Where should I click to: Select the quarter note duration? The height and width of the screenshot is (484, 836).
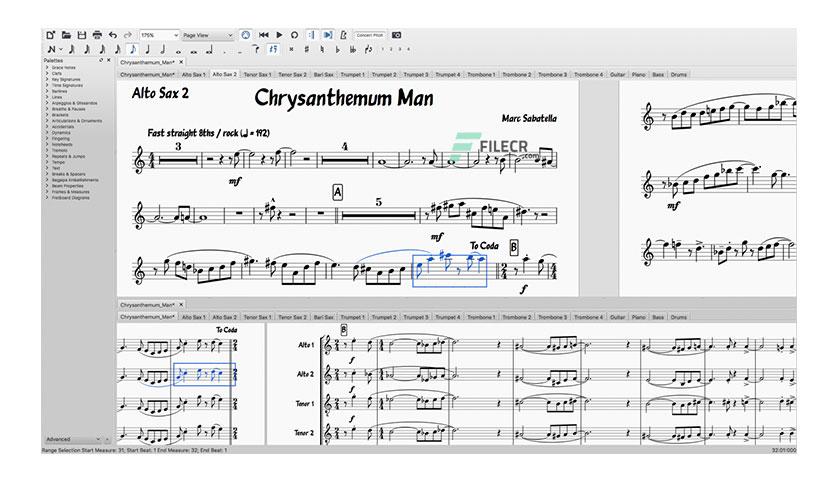pos(148,50)
